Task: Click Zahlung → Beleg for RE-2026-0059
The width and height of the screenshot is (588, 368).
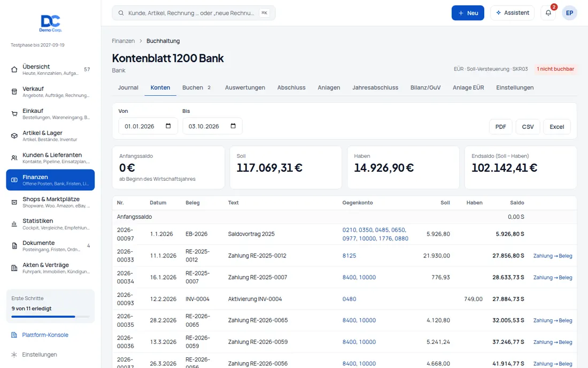Action: coord(553,342)
